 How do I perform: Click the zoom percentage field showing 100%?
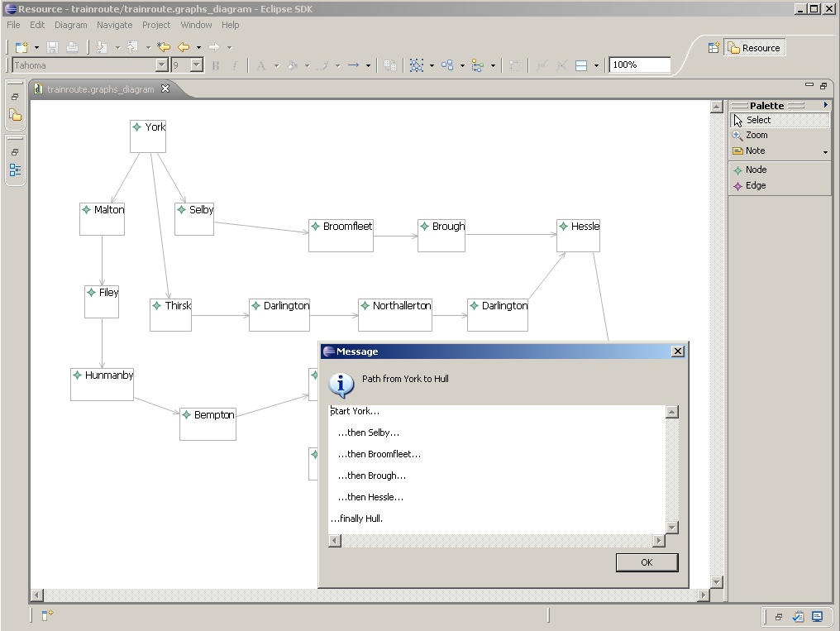tap(640, 65)
